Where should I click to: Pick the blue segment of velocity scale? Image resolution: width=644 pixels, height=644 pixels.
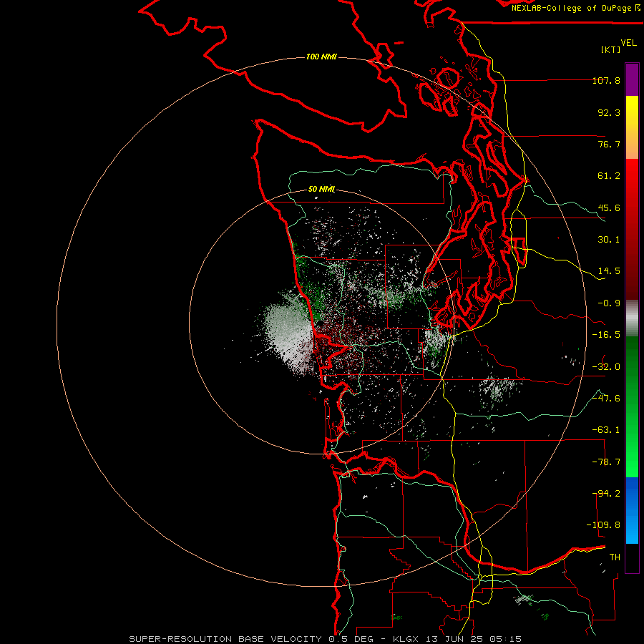[x=632, y=510]
